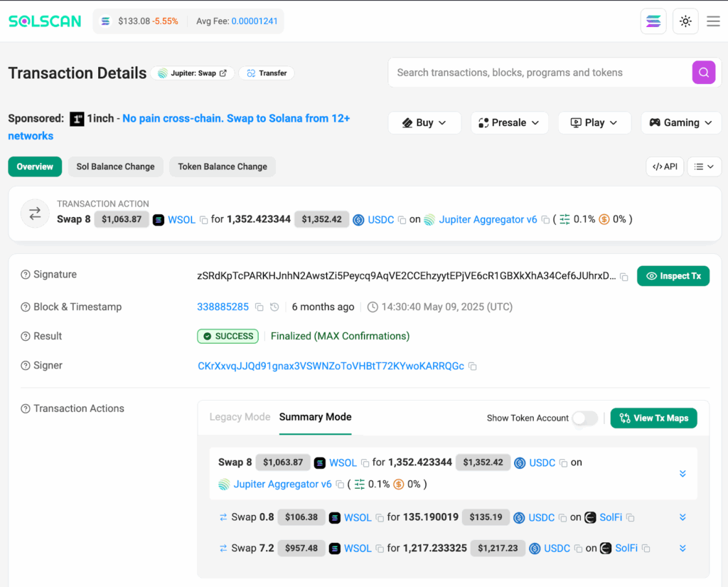Open the Token Balance Change tab
The height and width of the screenshot is (587, 728).
(x=223, y=166)
